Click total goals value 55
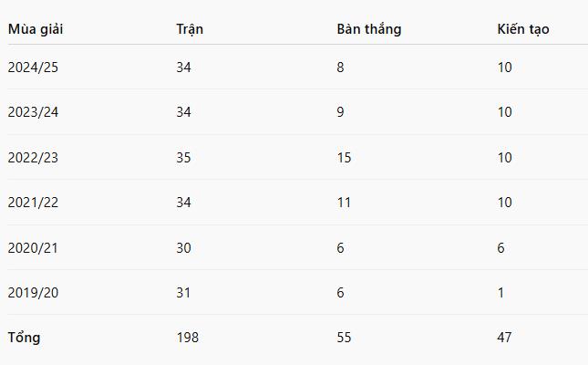 tap(344, 338)
